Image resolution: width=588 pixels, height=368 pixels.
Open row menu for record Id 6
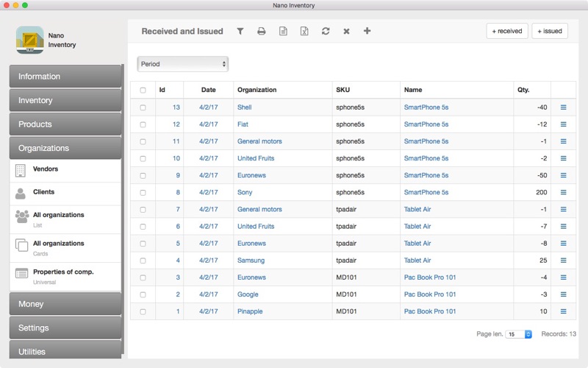point(563,227)
